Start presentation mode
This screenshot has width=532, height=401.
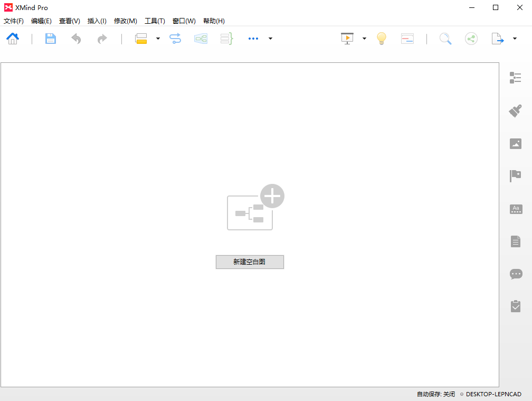(x=347, y=39)
